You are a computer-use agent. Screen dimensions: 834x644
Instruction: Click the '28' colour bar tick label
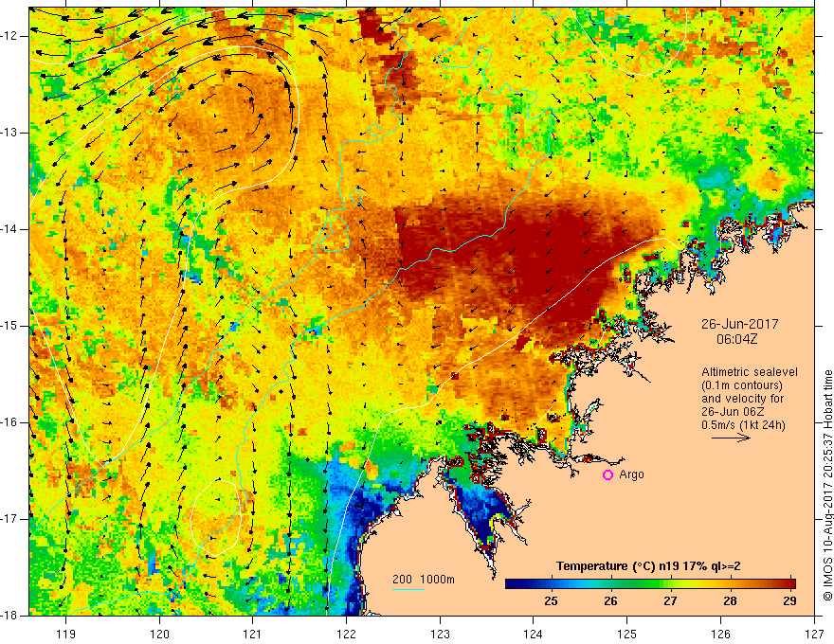click(x=731, y=601)
